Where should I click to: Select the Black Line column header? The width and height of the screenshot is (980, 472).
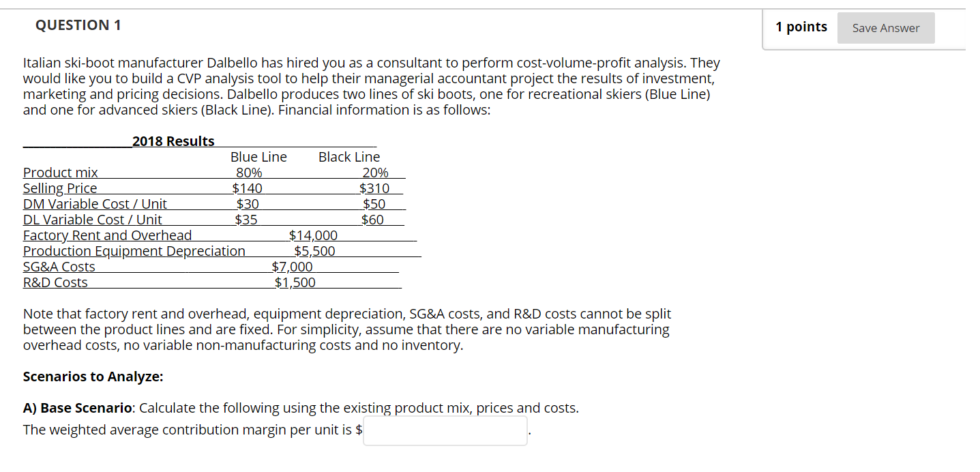(348, 156)
